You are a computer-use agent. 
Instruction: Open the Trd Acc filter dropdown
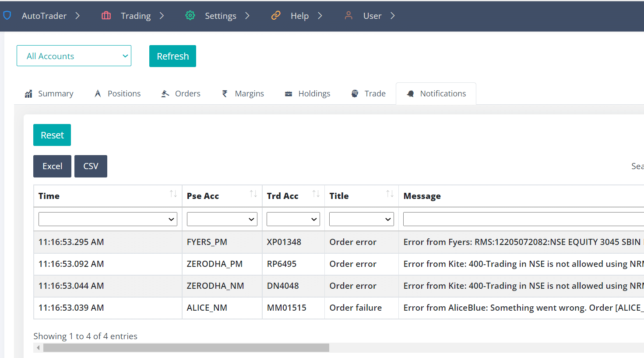pos(293,219)
